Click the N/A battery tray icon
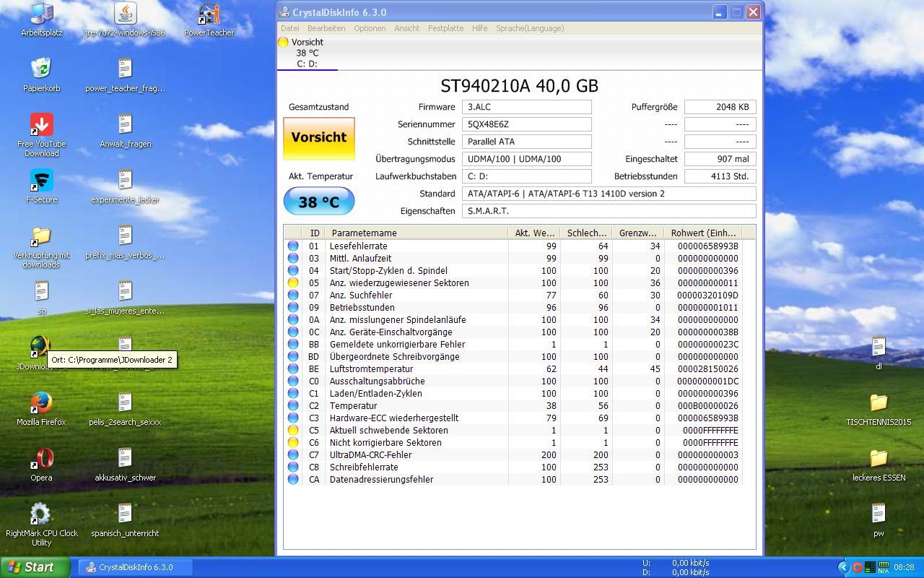The image size is (924, 578). pyautogui.click(x=883, y=567)
